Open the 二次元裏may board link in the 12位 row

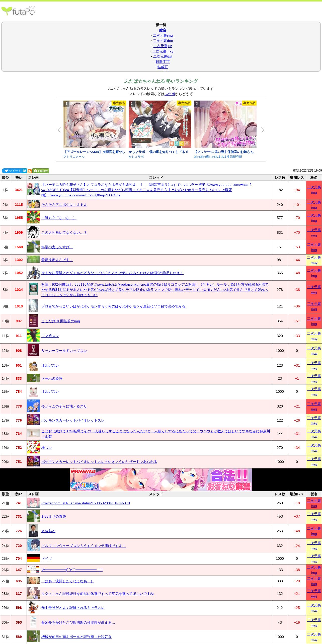tap(314, 351)
